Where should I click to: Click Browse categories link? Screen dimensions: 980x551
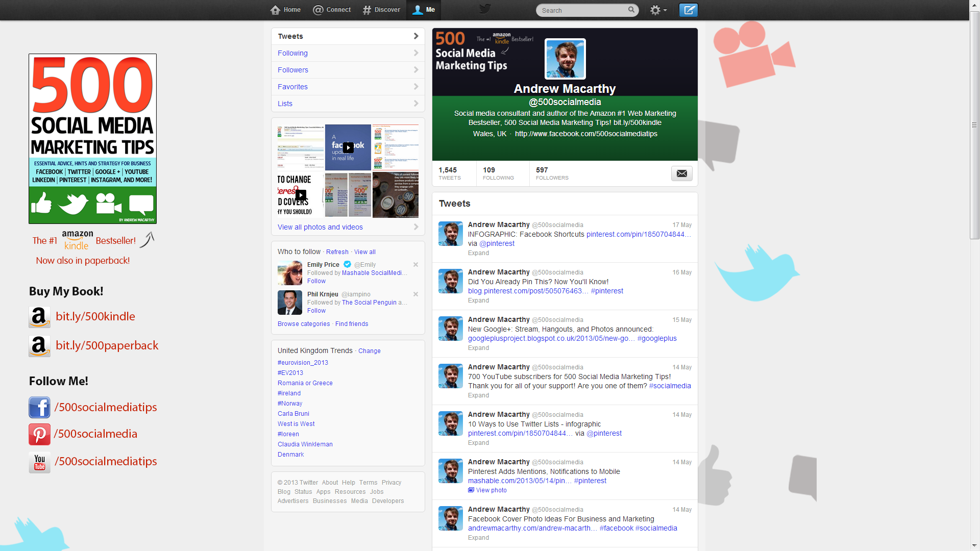pyautogui.click(x=304, y=324)
